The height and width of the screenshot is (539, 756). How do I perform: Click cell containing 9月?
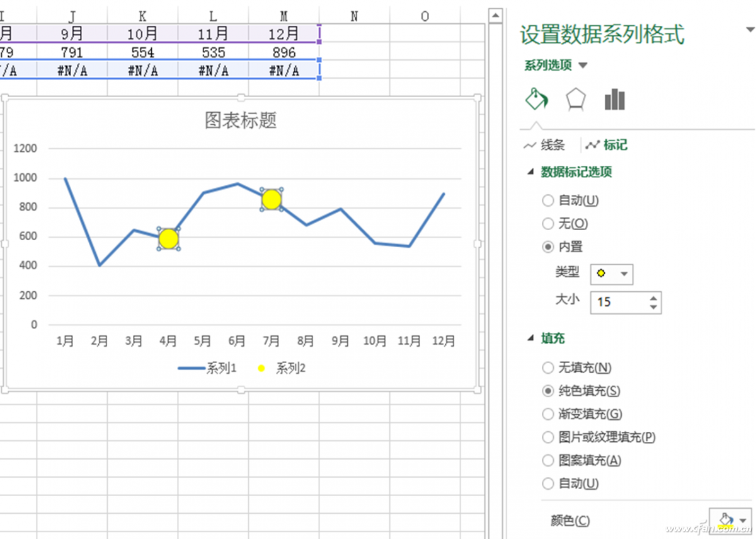click(x=72, y=33)
